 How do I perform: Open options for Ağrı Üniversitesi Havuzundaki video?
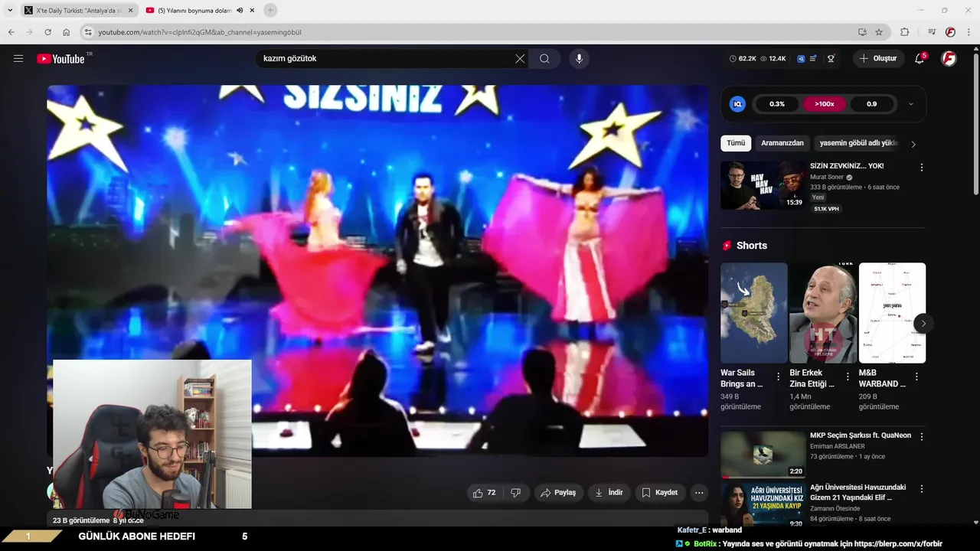[x=921, y=488]
